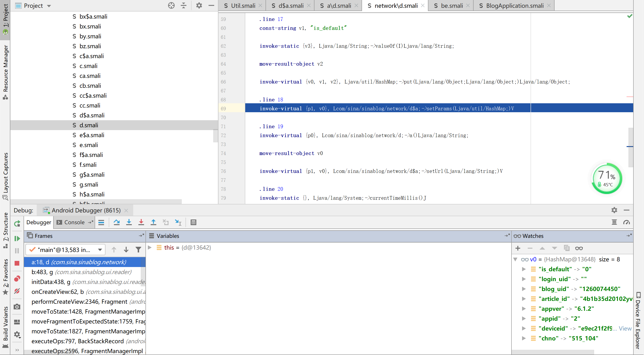Click the Force Step Into red arrow icon

point(141,222)
